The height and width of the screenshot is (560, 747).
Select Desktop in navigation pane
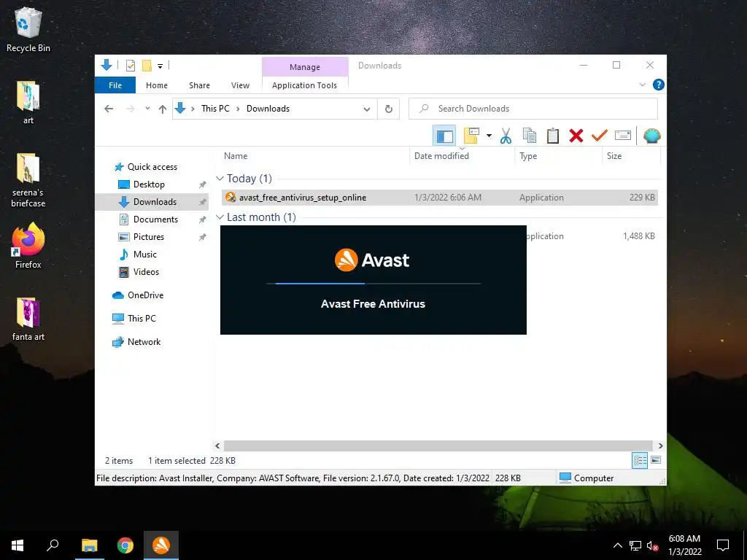pos(142,184)
